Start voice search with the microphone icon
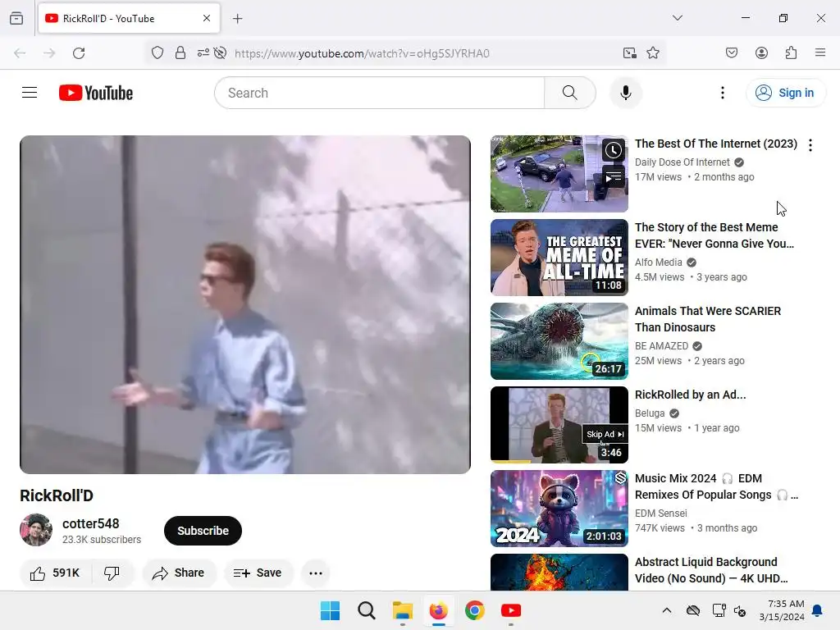This screenshot has height=630, width=840. point(625,93)
